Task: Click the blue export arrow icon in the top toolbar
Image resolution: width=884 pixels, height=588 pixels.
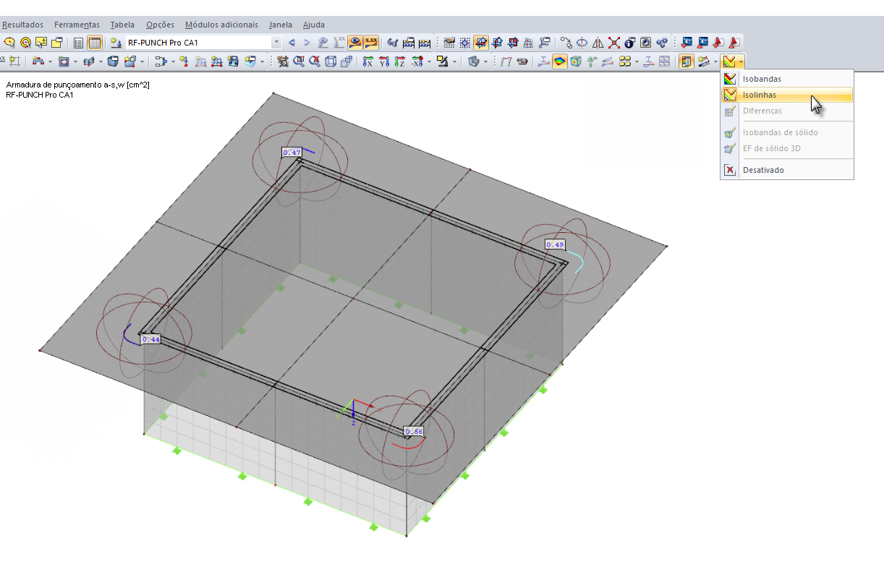Action: click(x=685, y=43)
